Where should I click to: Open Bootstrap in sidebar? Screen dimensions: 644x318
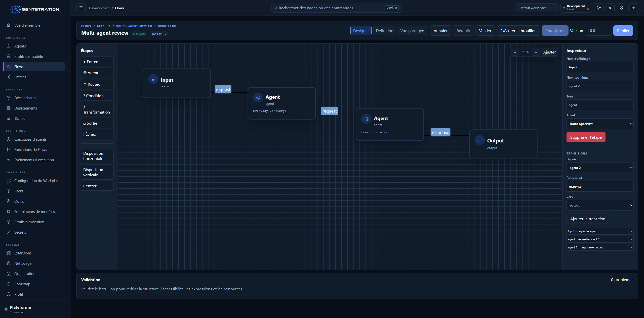(34, 284)
